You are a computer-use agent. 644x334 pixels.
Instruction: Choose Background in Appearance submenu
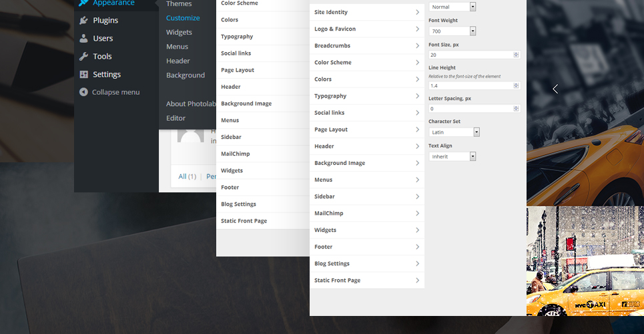click(186, 75)
